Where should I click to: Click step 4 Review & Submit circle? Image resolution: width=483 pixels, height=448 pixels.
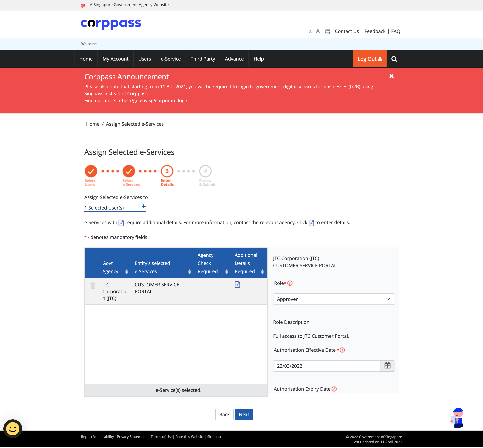tap(205, 171)
